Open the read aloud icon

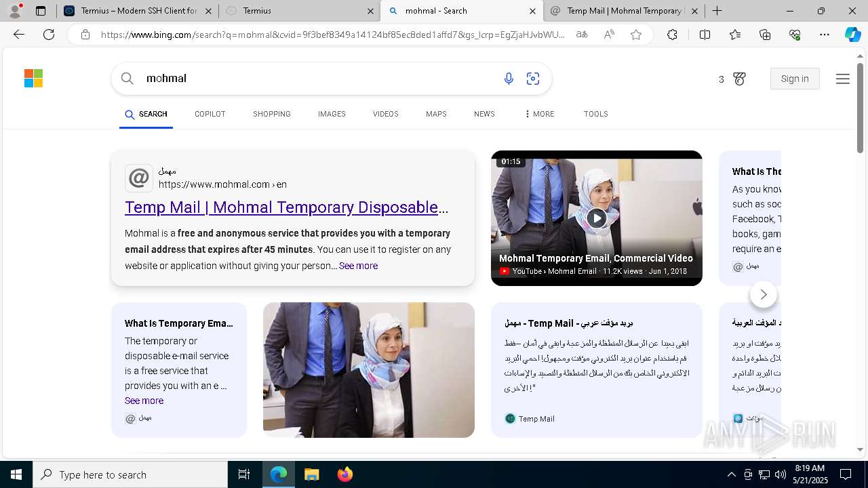click(609, 35)
